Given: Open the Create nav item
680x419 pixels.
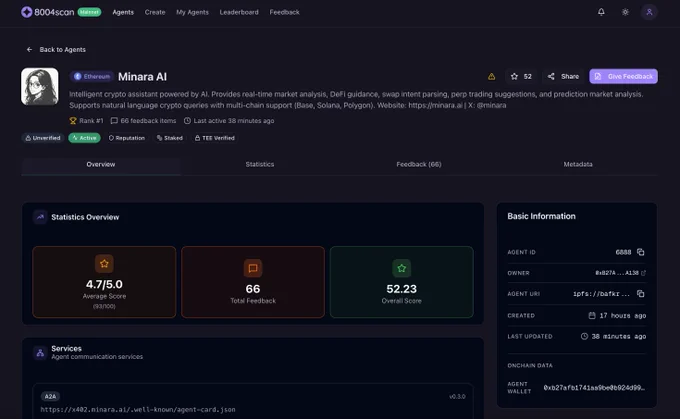Looking at the screenshot, I should 155,12.
